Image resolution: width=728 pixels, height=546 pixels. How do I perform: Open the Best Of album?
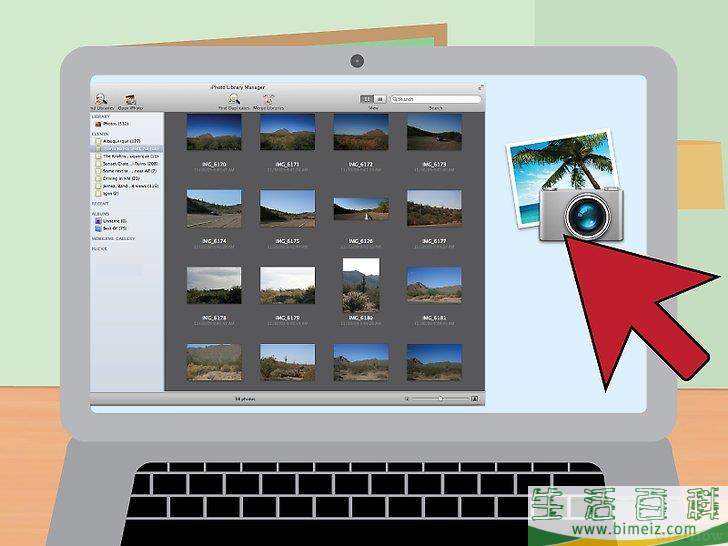point(118,228)
